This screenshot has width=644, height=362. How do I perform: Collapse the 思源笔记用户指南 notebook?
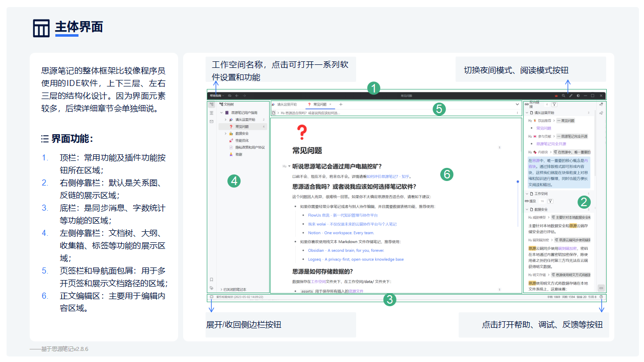point(221,113)
